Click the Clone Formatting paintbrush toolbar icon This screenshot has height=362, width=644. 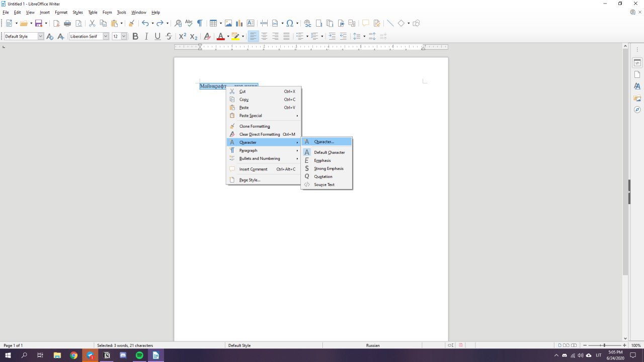pos(131,23)
